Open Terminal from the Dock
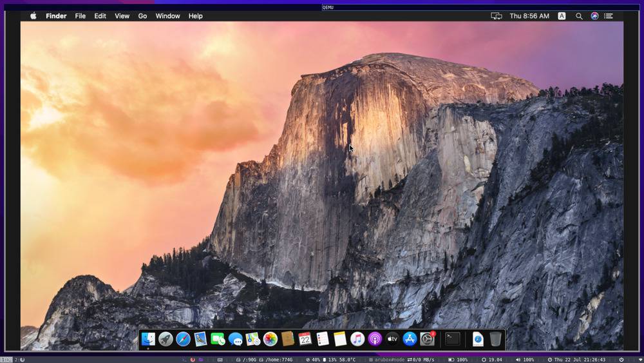The height and width of the screenshot is (363, 644). click(x=453, y=339)
